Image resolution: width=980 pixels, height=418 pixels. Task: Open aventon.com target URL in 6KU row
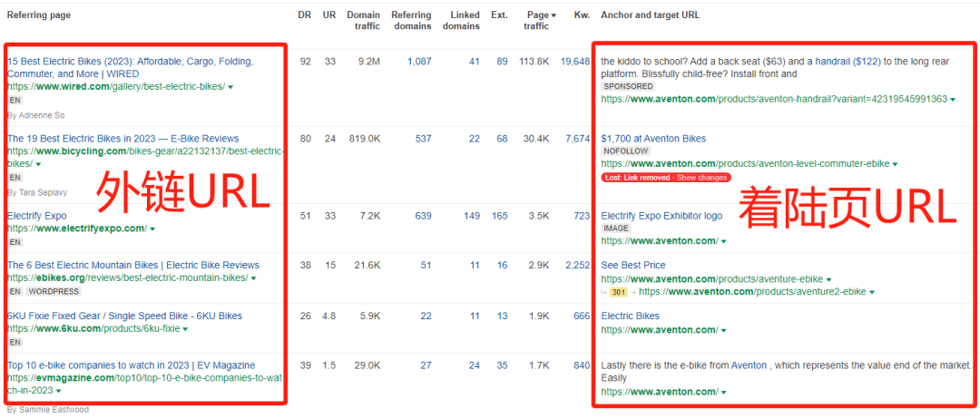[660, 329]
